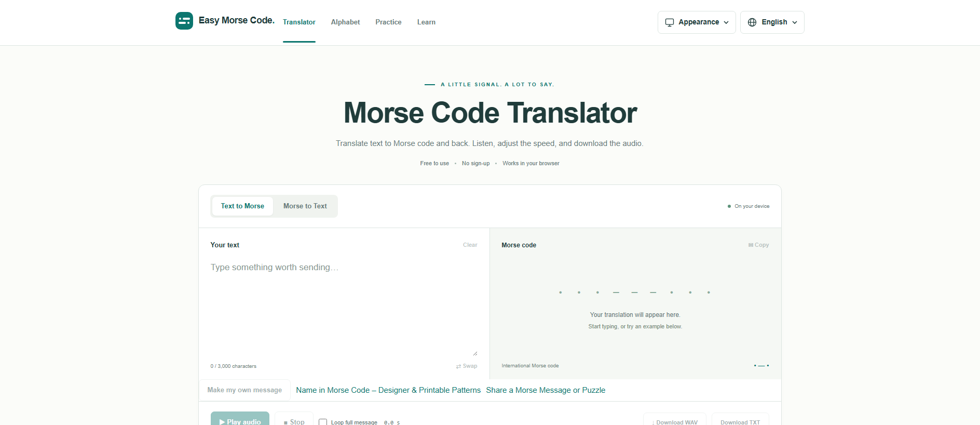Click the Easy Morse Code title text
Viewport: 980px width, 425px height.
pos(237,20)
